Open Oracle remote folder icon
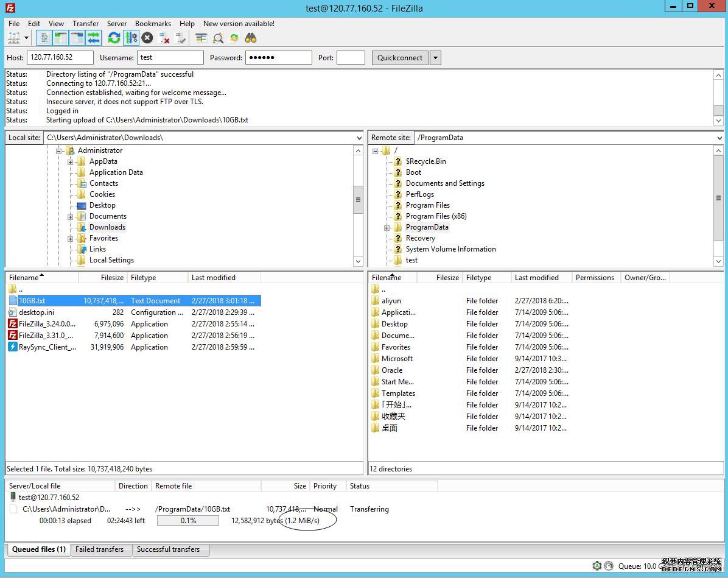Viewport: 728px width, 578px height. [375, 370]
